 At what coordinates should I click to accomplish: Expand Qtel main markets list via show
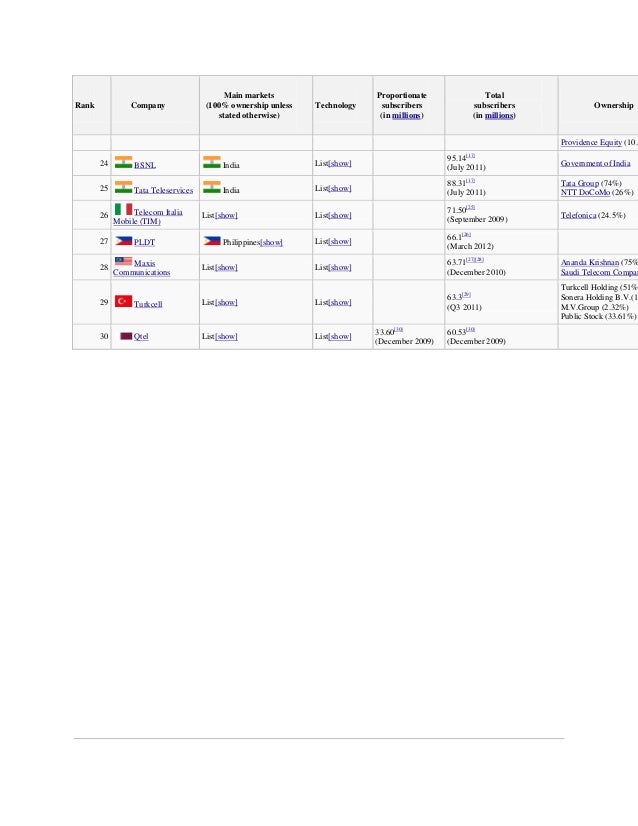(227, 336)
